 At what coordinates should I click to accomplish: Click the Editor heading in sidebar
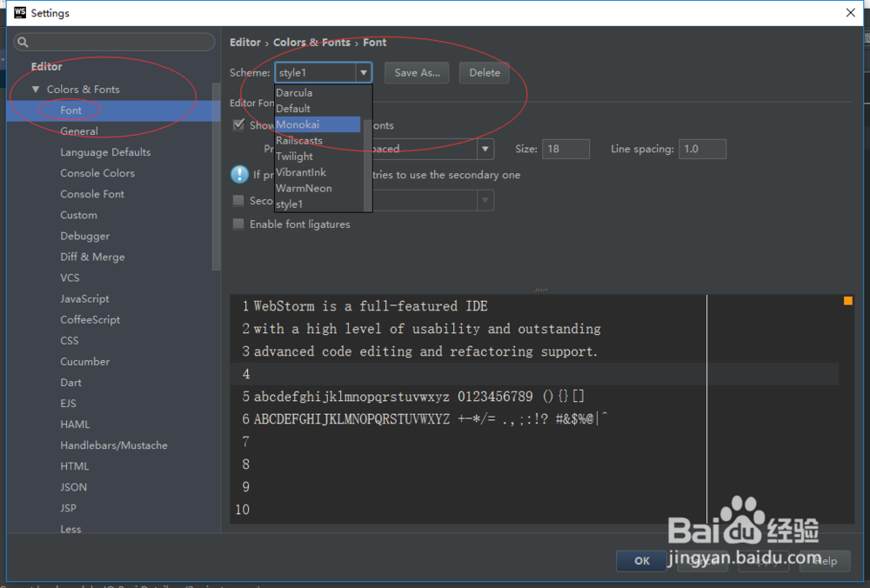[x=47, y=67]
